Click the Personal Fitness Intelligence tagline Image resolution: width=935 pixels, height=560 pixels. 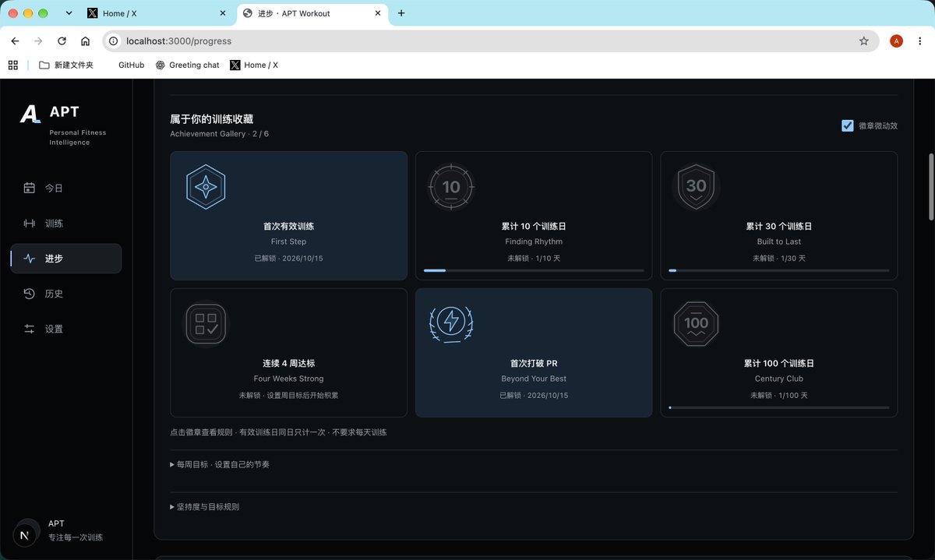point(78,137)
